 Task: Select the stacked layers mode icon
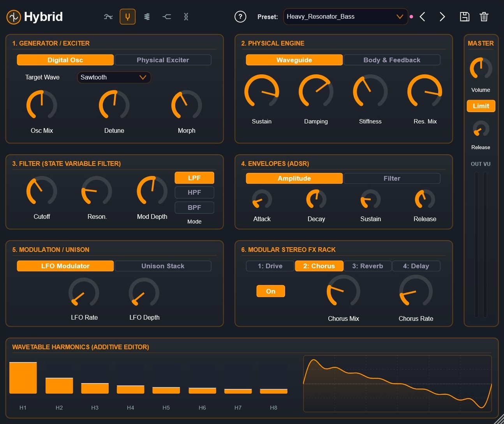click(x=147, y=17)
